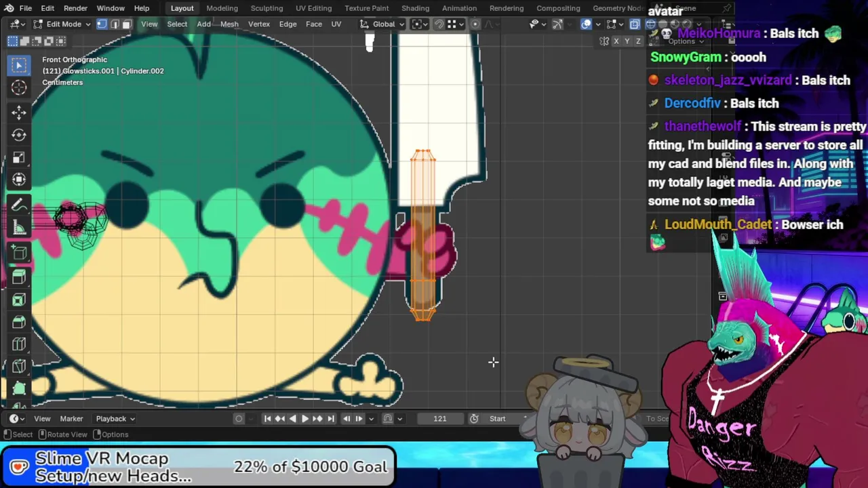Expand the overlays options dropdown arrow
This screenshot has width=868, height=488.
(599, 24)
